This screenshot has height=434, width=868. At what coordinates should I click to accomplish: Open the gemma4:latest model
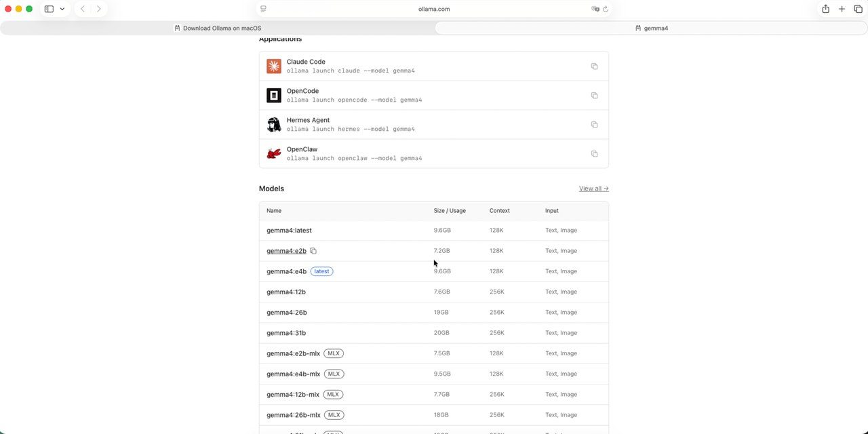289,231
